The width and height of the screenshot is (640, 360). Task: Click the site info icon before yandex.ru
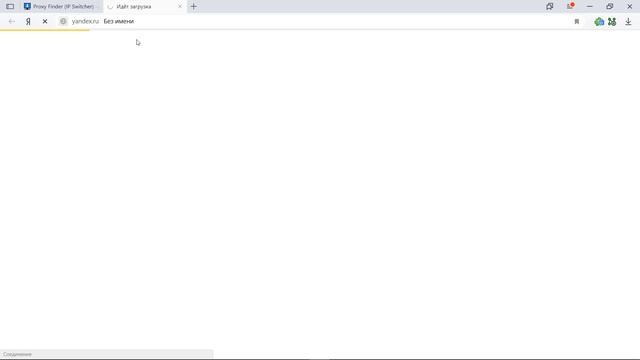pyautogui.click(x=63, y=21)
